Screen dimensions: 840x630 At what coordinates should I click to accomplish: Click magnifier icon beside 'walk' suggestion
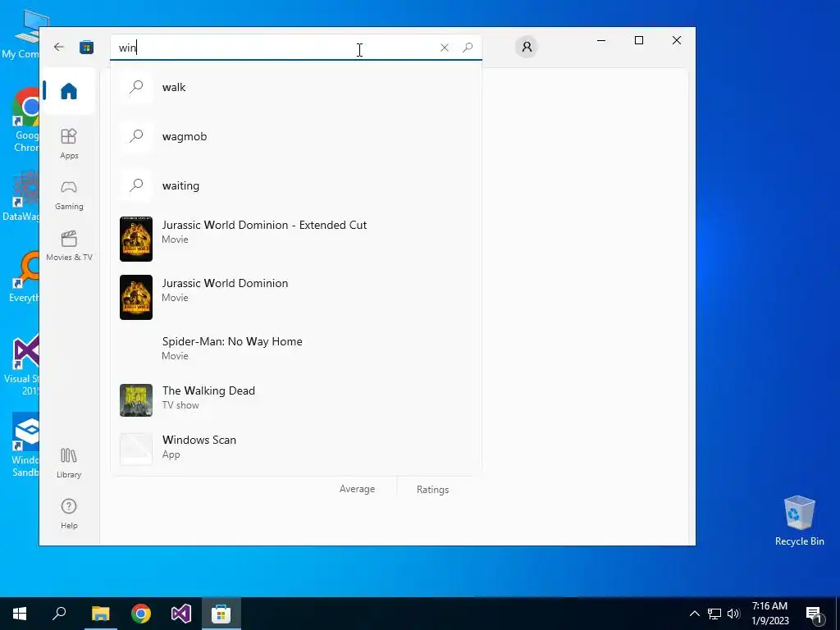point(136,87)
